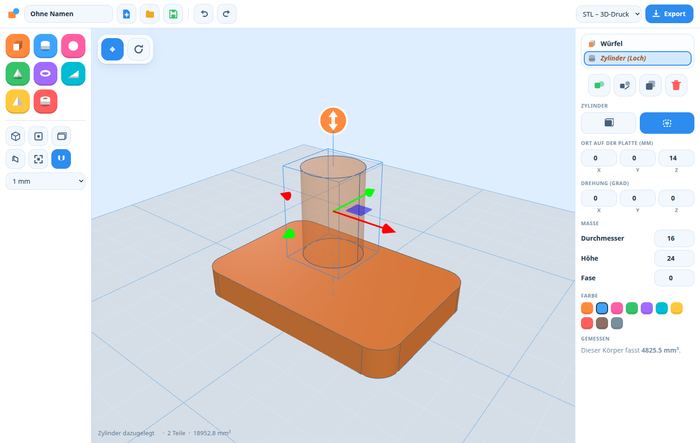Switch cylinder to solid body mode
The height and width of the screenshot is (443, 700).
click(608, 123)
